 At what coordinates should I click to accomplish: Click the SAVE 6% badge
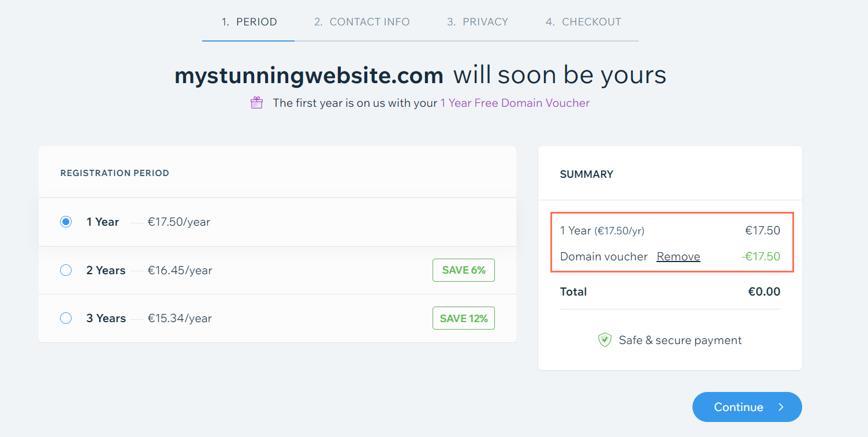click(x=463, y=270)
